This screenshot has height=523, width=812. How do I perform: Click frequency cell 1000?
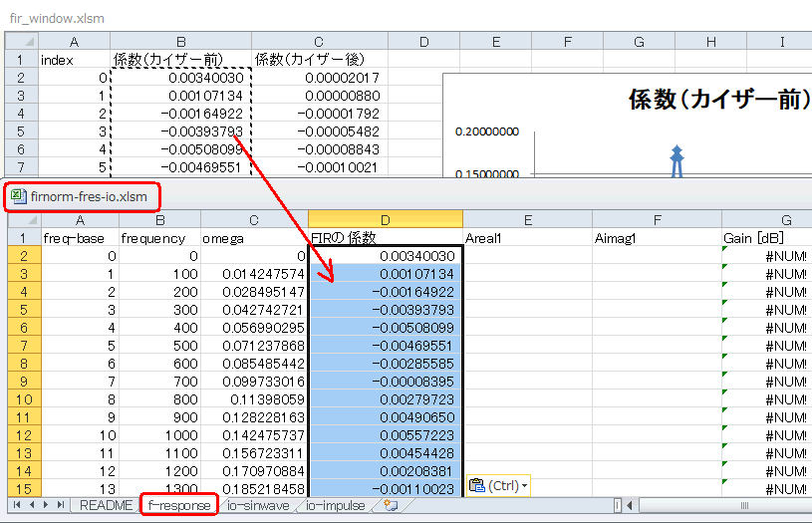160,435
